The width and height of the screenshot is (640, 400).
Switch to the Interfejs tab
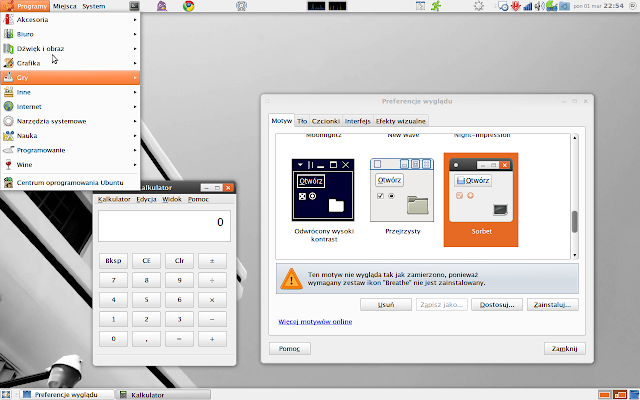(x=358, y=121)
